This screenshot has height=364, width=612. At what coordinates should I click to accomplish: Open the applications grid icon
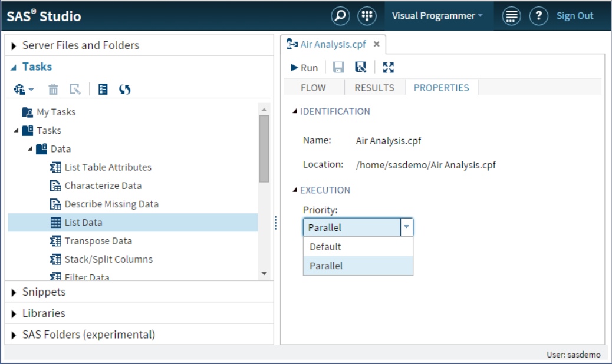point(367,16)
